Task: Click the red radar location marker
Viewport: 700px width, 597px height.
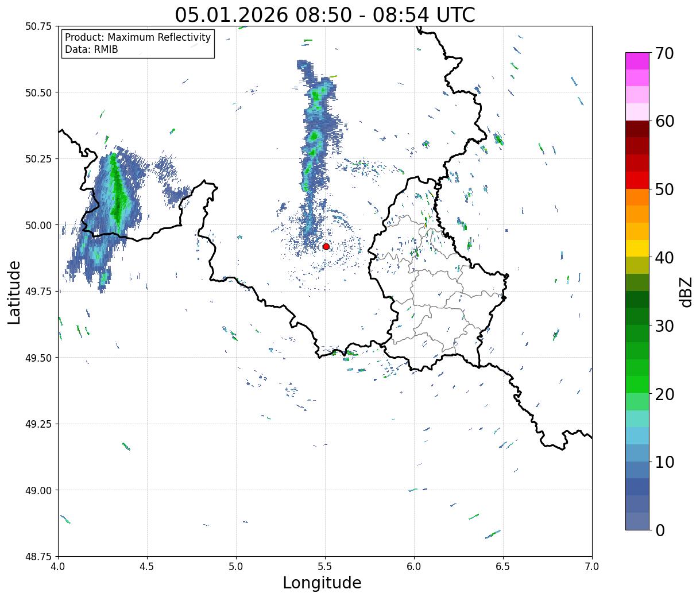Action: (326, 246)
